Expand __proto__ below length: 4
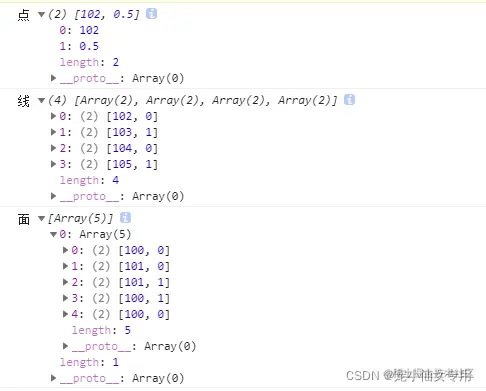Image resolution: width=486 pixels, height=391 pixels. [x=53, y=196]
